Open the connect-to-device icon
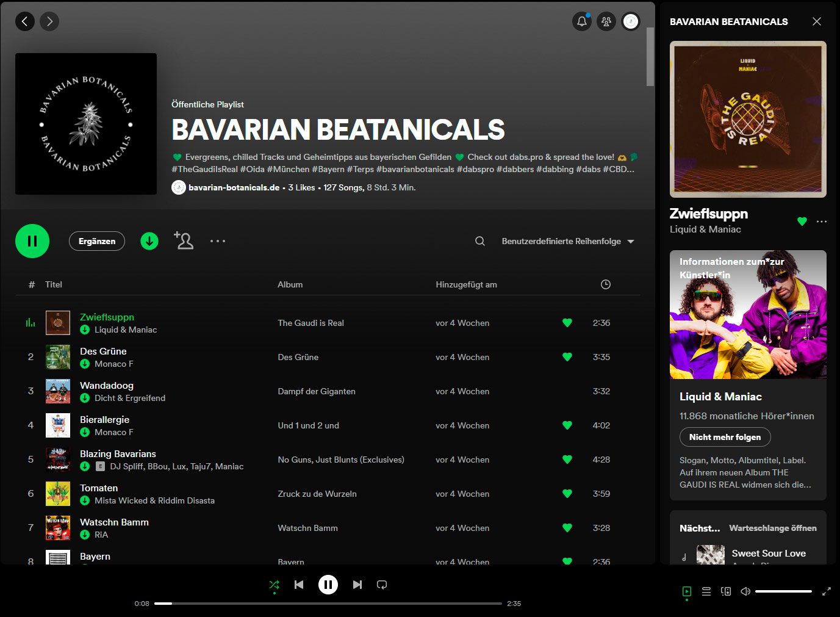This screenshot has height=617, width=840. click(x=725, y=591)
